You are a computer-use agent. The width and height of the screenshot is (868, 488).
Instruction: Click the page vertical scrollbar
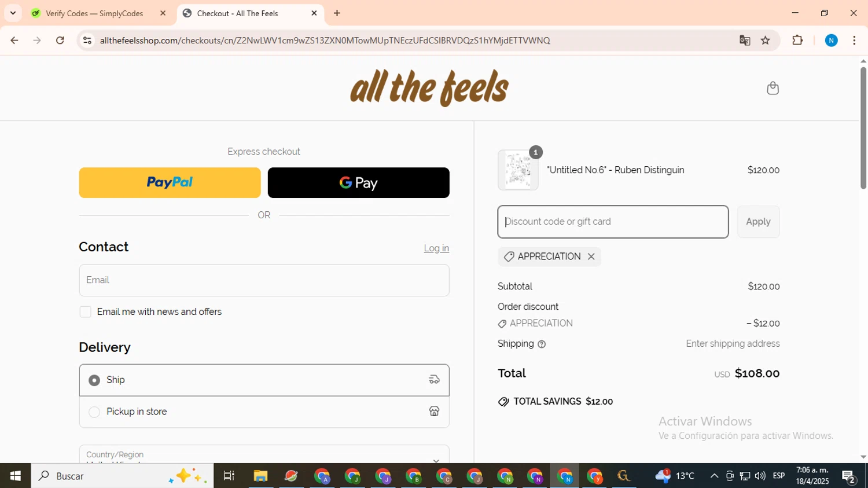point(863,127)
